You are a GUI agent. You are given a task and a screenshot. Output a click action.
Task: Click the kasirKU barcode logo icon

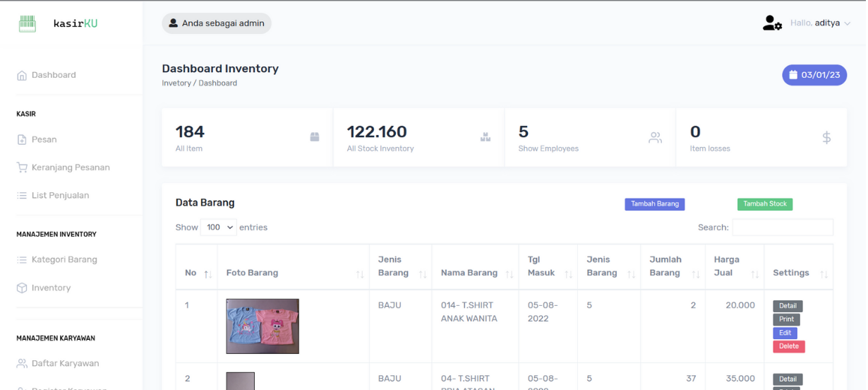point(27,23)
